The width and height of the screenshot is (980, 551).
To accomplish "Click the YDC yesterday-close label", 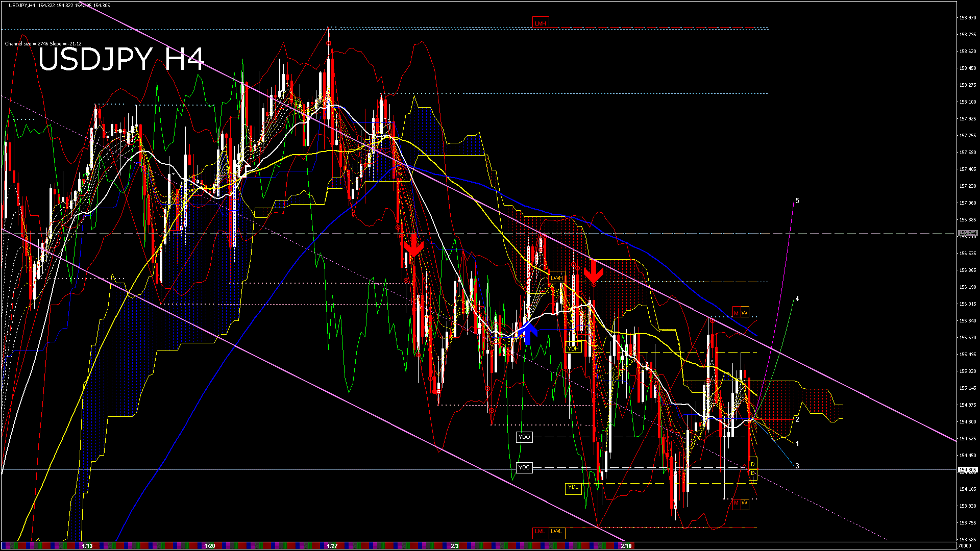I will pos(524,467).
